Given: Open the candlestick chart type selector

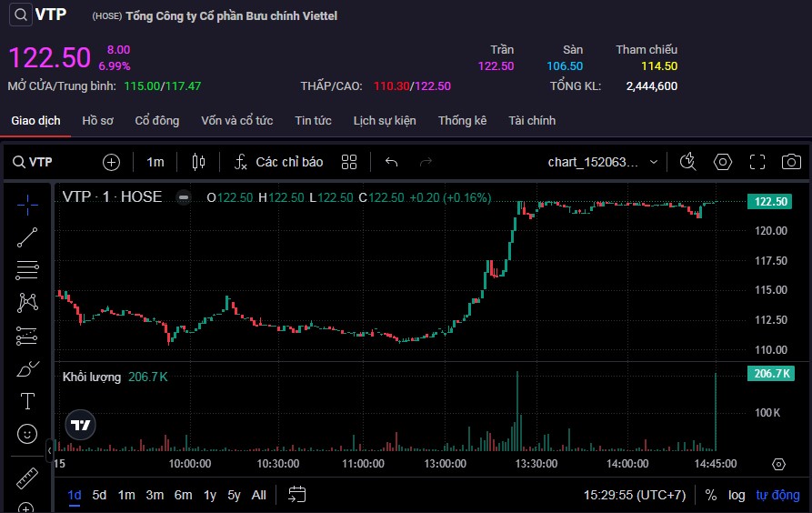Looking at the screenshot, I should pyautogui.click(x=199, y=162).
